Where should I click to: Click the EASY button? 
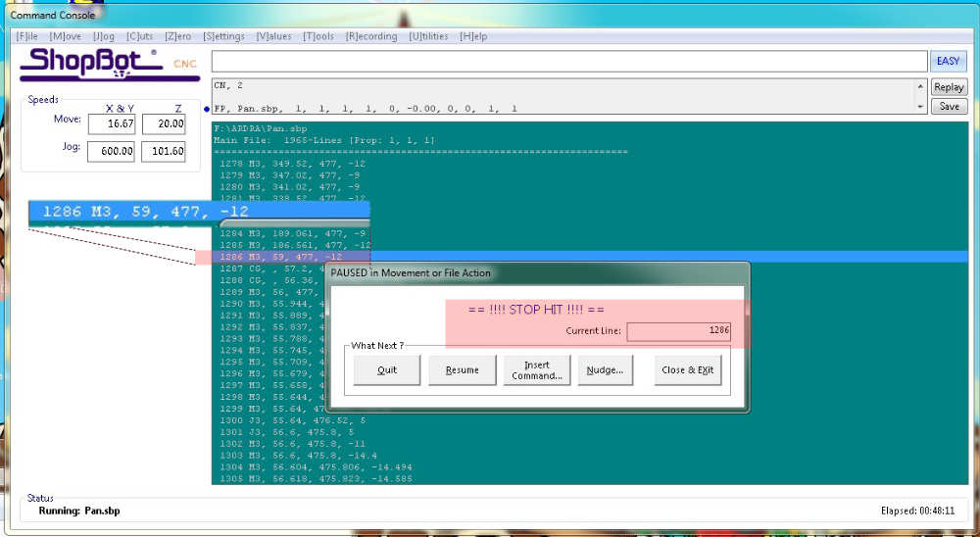pyautogui.click(x=948, y=62)
